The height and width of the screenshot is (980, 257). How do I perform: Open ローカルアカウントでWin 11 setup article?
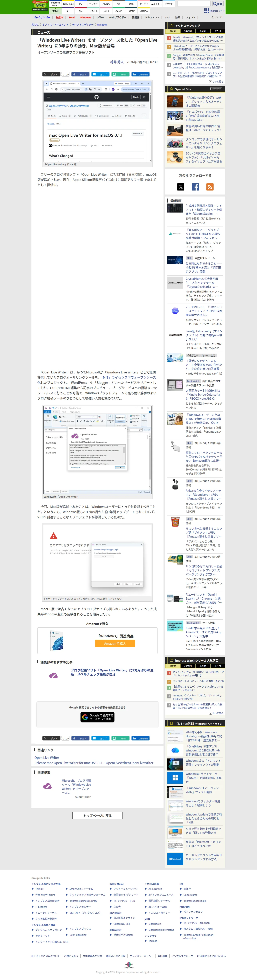(x=204, y=857)
